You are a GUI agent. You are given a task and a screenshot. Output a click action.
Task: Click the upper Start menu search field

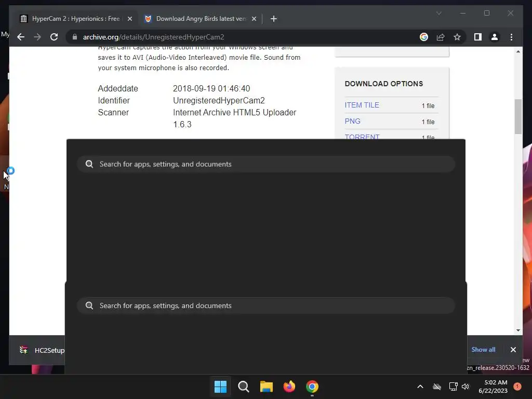(266, 164)
